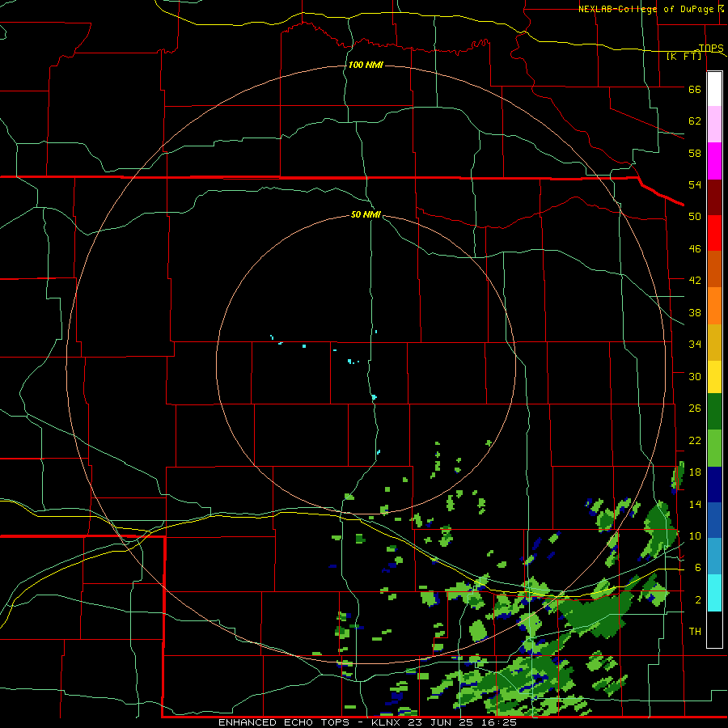Viewport: 728px width, 728px height.
Task: Click the bright red 46-50 kft legend swatch
Action: pos(714,233)
